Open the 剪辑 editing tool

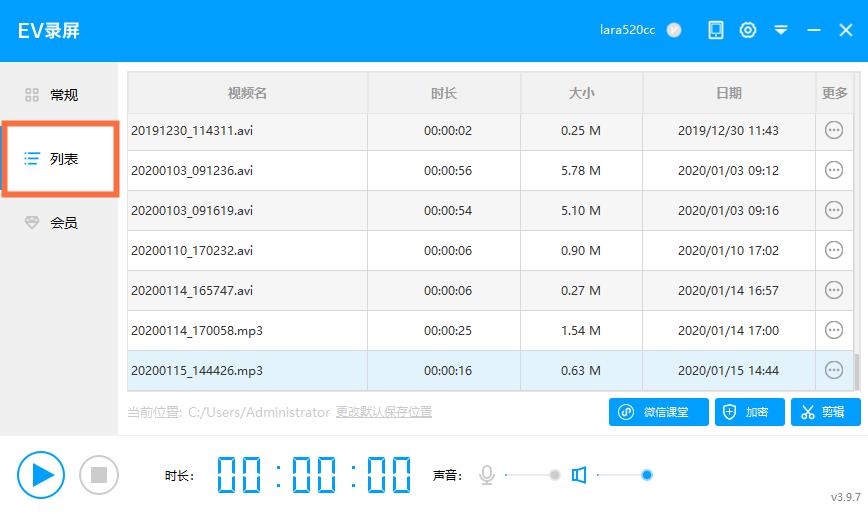point(825,412)
